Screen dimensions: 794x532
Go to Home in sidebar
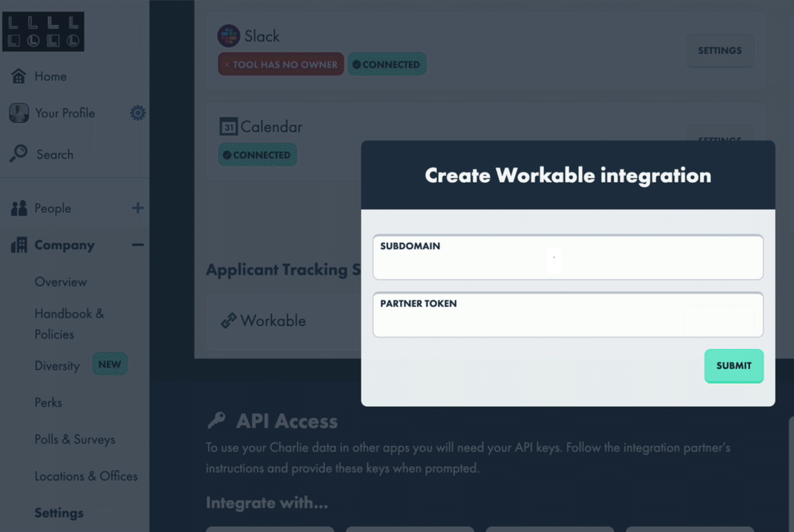pyautogui.click(x=50, y=76)
